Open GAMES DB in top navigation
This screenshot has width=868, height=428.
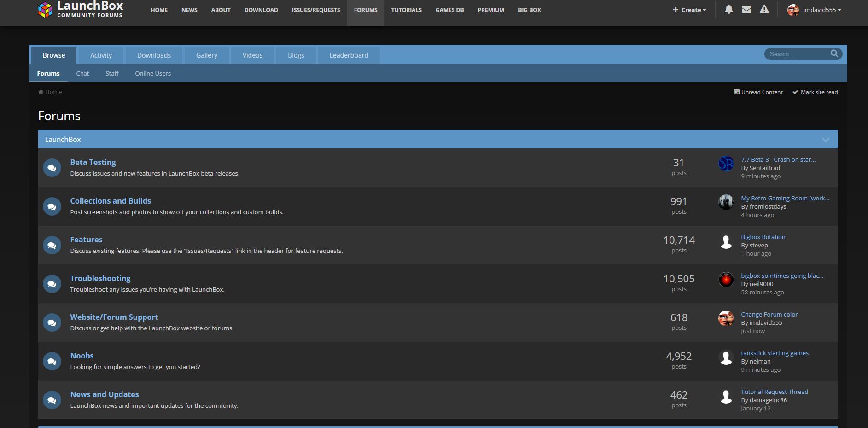(x=450, y=10)
